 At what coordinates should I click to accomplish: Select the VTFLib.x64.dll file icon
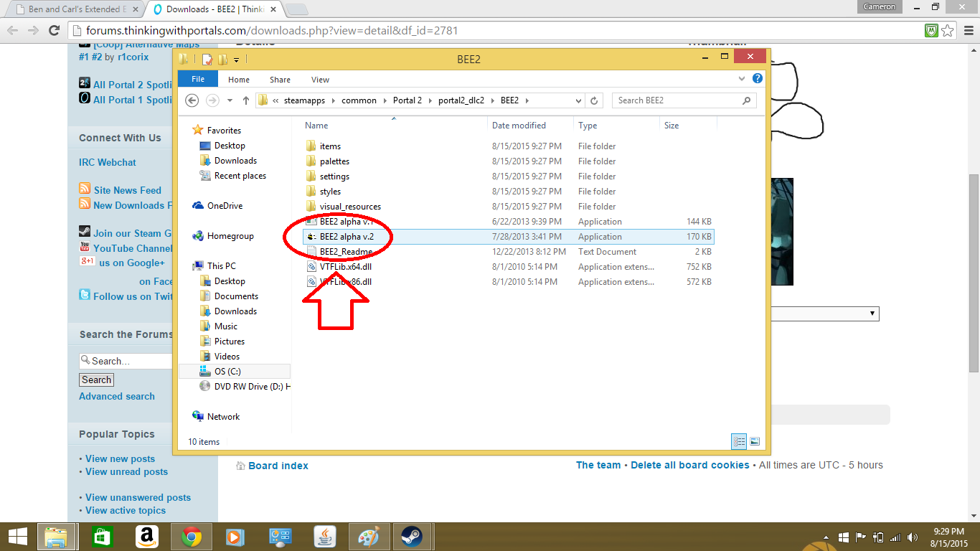(311, 267)
